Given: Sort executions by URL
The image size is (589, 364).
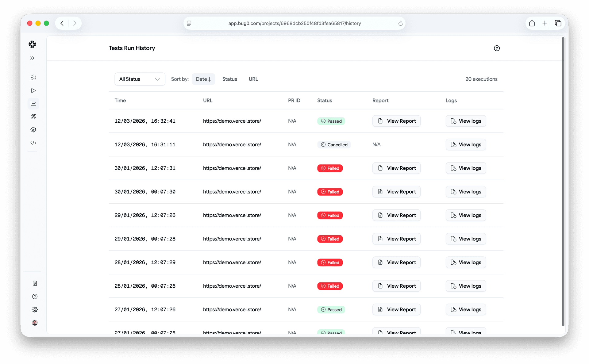Looking at the screenshot, I should click(x=253, y=79).
